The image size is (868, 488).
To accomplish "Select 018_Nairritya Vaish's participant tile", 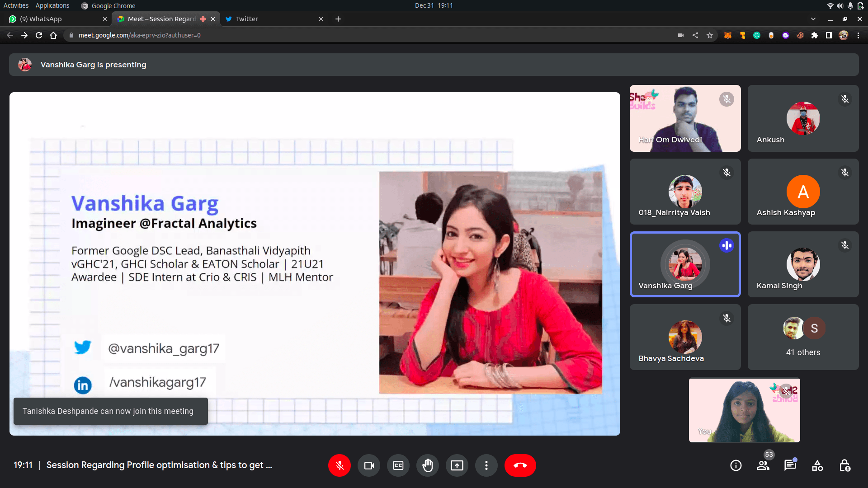I will click(x=685, y=192).
